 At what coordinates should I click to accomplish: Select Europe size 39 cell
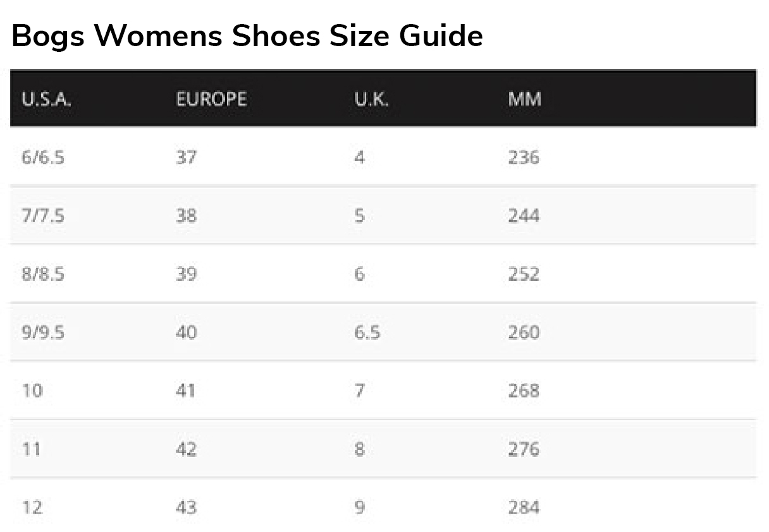[187, 274]
